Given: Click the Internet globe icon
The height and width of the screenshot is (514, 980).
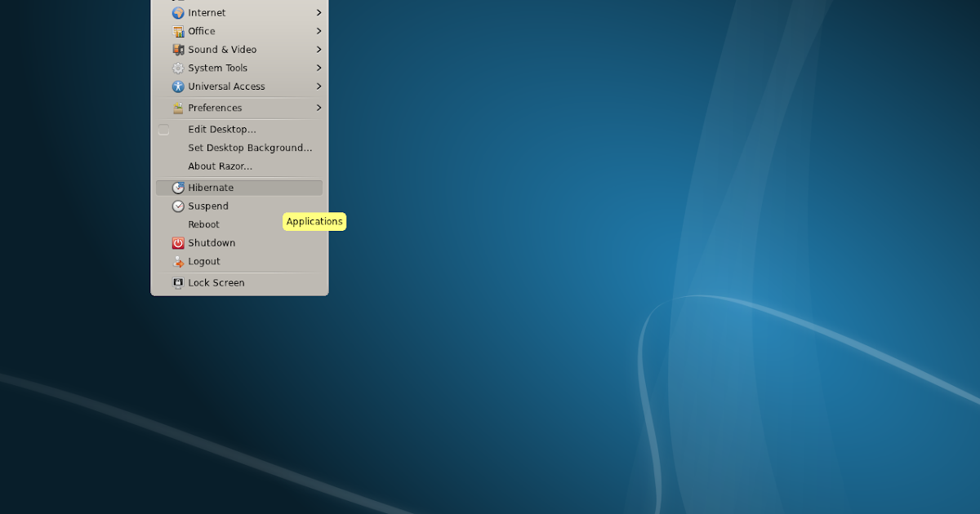Looking at the screenshot, I should (178, 12).
